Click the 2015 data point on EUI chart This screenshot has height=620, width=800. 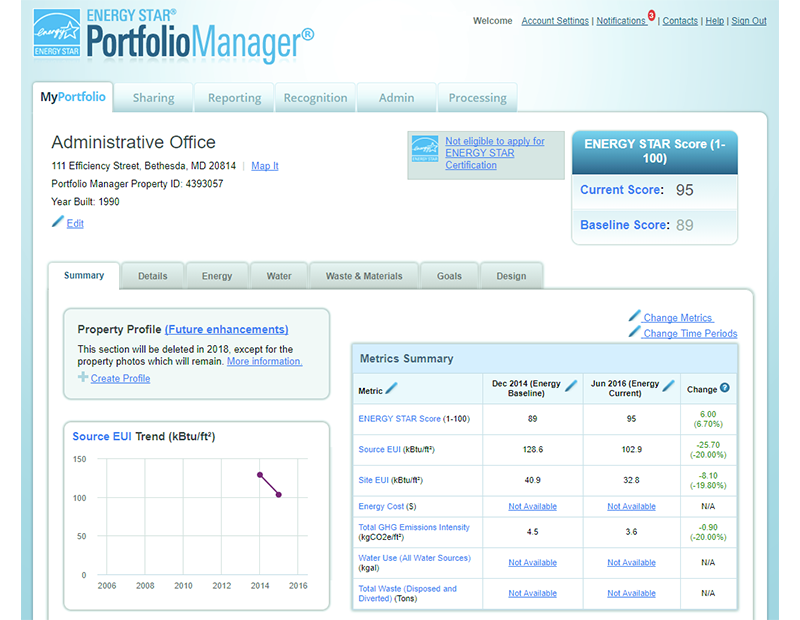pos(279,494)
